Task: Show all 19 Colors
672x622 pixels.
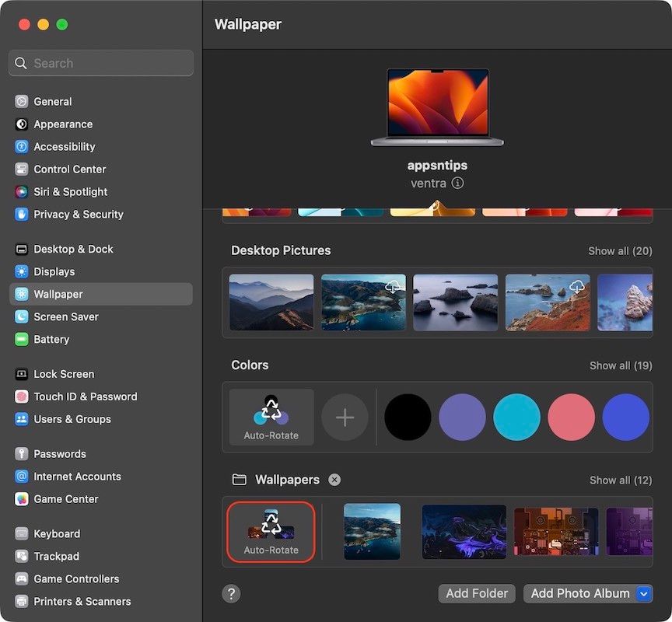Action: pyautogui.click(x=620, y=365)
